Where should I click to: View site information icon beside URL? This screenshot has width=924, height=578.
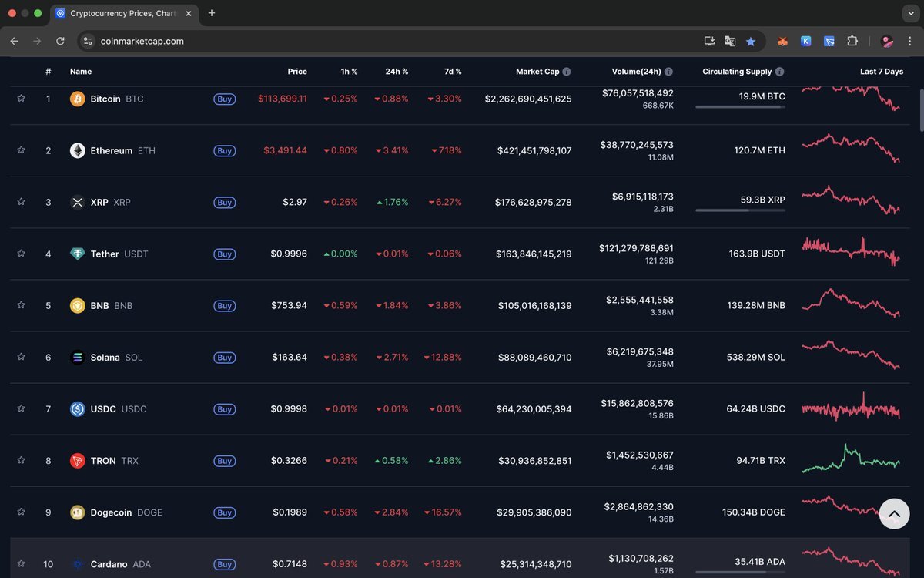pos(87,41)
